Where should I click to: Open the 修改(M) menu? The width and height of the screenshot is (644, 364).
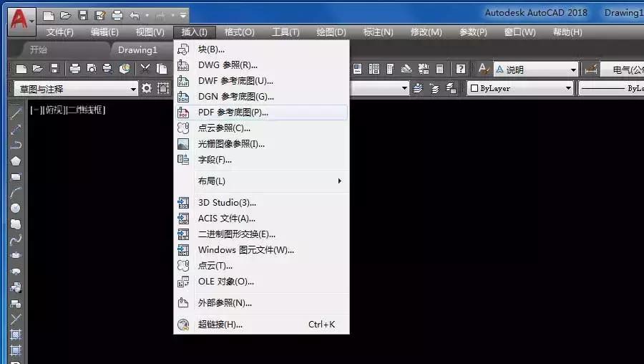coord(426,32)
